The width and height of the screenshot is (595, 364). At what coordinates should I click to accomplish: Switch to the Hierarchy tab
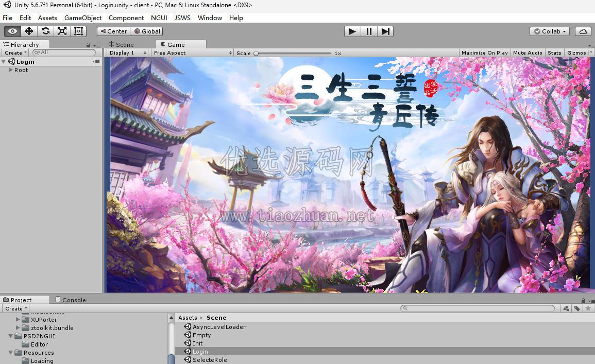[25, 45]
